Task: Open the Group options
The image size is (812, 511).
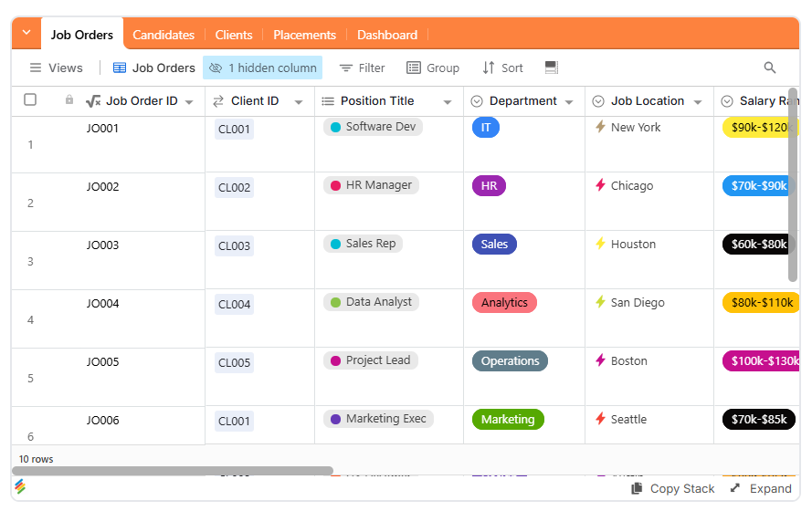Action: [x=433, y=68]
